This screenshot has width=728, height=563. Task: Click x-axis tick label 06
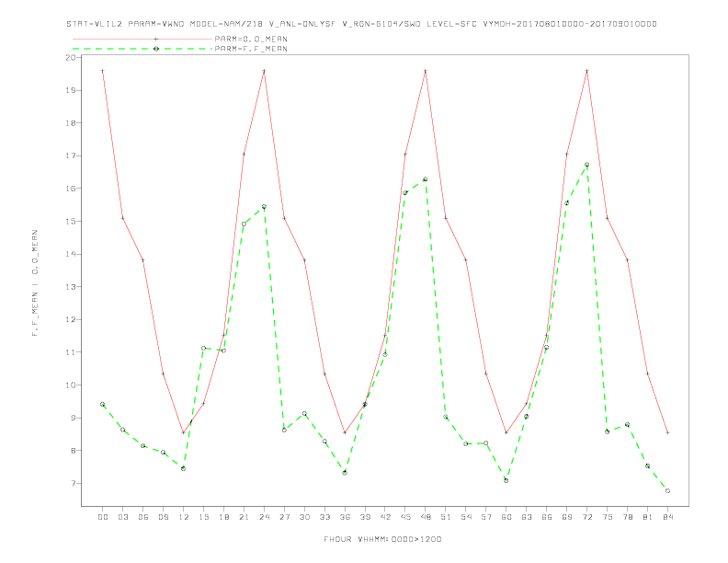pyautogui.click(x=143, y=517)
